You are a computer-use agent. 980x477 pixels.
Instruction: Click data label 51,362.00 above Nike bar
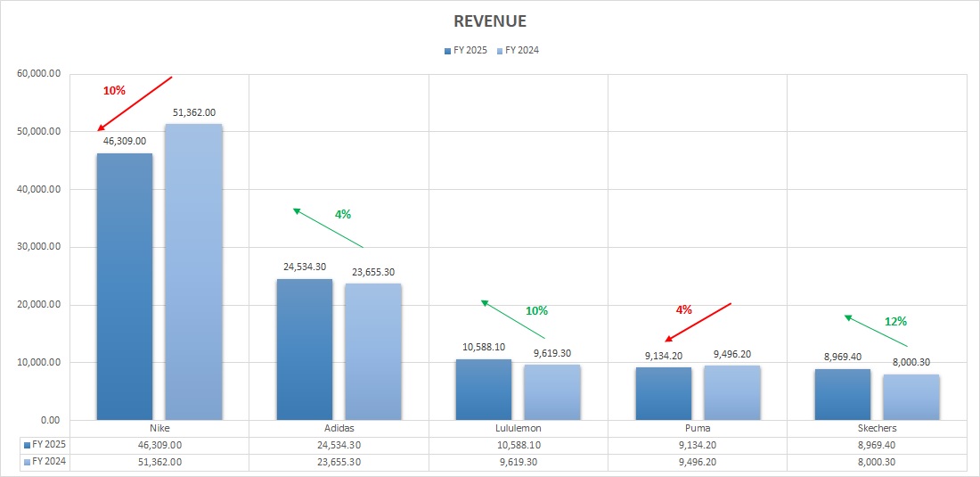[193, 112]
